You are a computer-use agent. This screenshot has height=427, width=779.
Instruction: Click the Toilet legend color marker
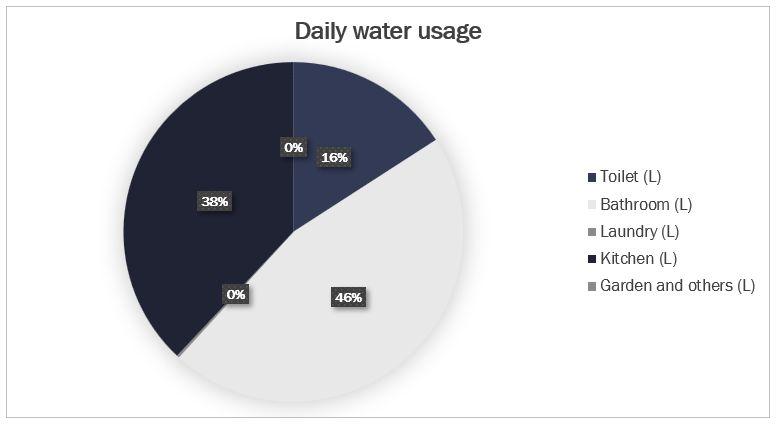pos(592,178)
